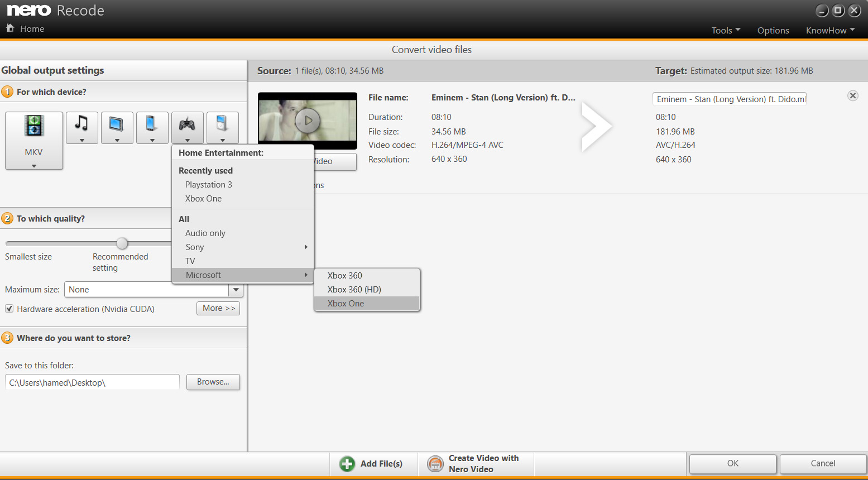Click the Create Video with Nero Video label

[x=483, y=464]
